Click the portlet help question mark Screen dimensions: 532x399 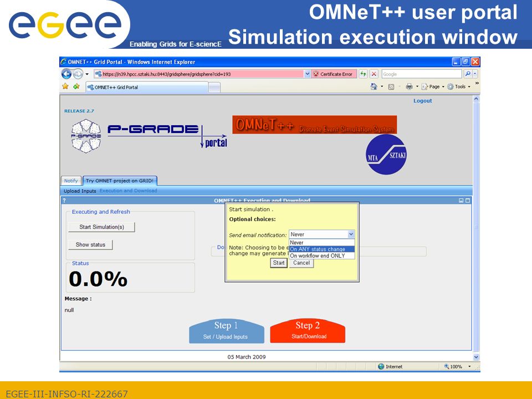(x=64, y=201)
